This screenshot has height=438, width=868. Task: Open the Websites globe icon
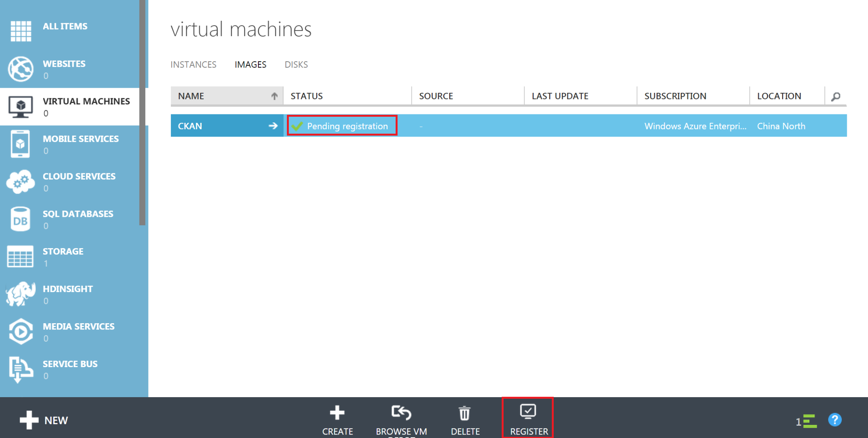21,69
